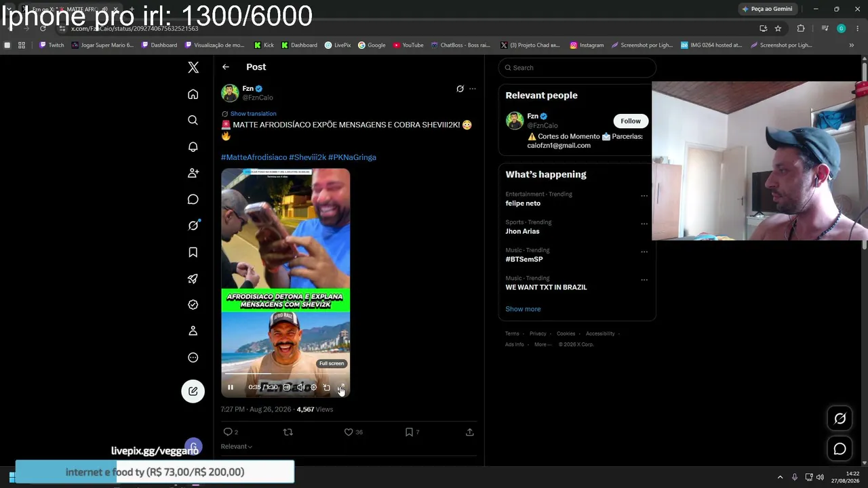Open the verified badge sidebar icon
The height and width of the screenshot is (488, 868).
[193, 305]
